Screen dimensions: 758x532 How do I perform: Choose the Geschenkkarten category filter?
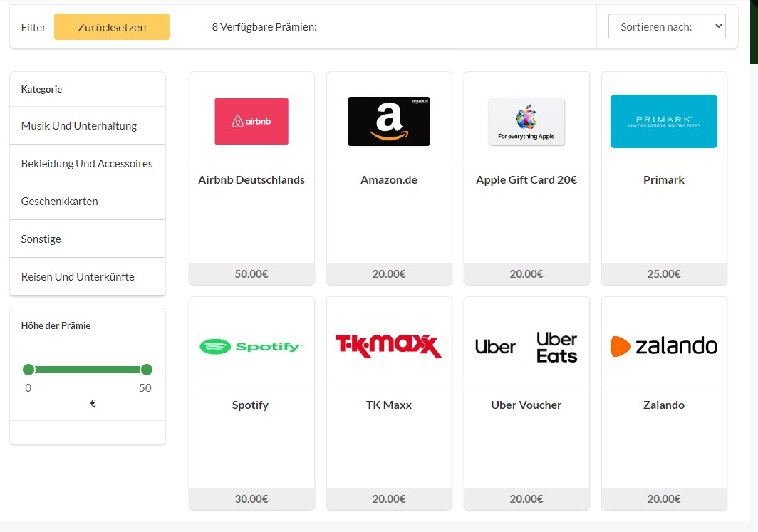60,201
